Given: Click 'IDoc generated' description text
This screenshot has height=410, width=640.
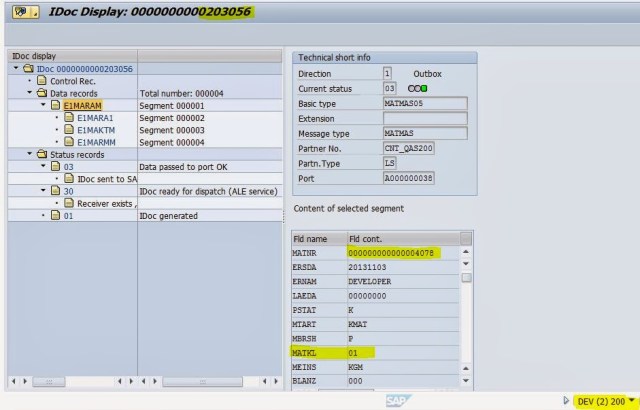Looking at the screenshot, I should click(x=168, y=216).
